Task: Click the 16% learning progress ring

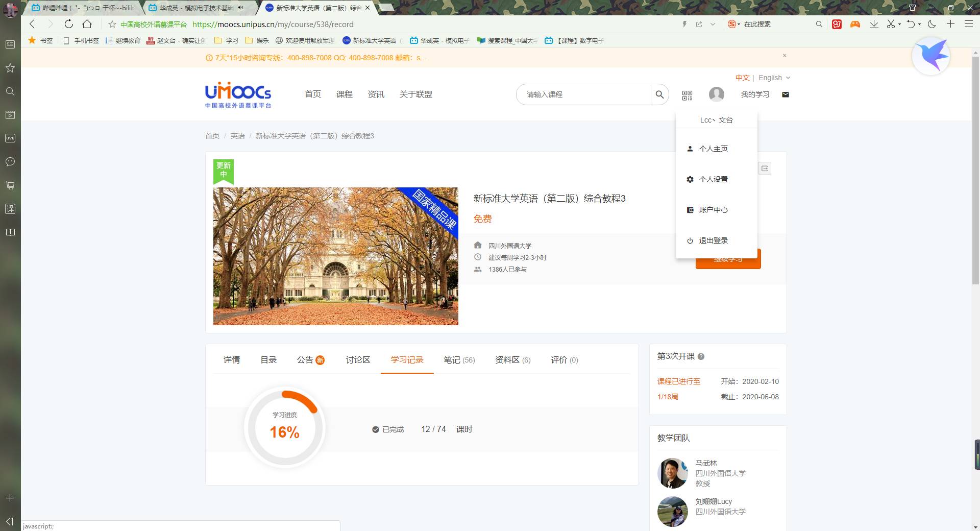Action: click(x=285, y=428)
